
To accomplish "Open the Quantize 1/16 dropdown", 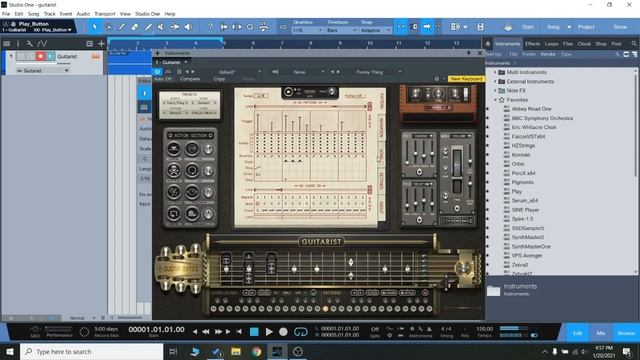I will pyautogui.click(x=307, y=30).
